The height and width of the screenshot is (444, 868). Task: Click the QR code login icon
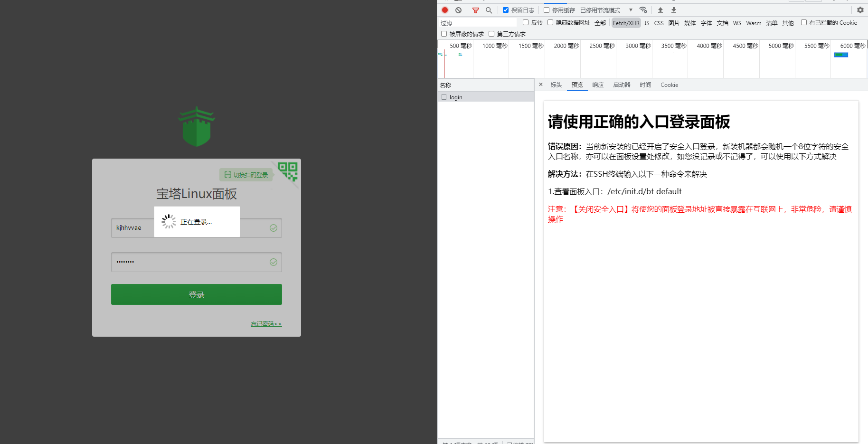click(288, 171)
